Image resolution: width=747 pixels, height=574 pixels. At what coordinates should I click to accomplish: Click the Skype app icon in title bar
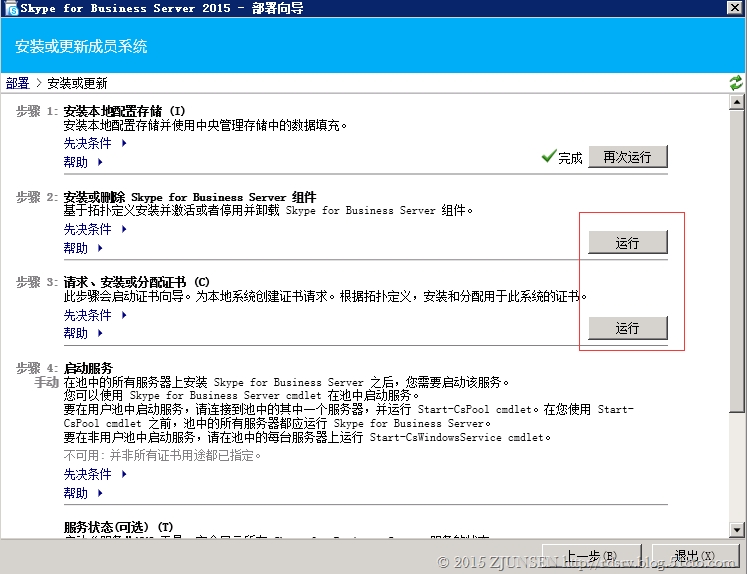tap(11, 9)
